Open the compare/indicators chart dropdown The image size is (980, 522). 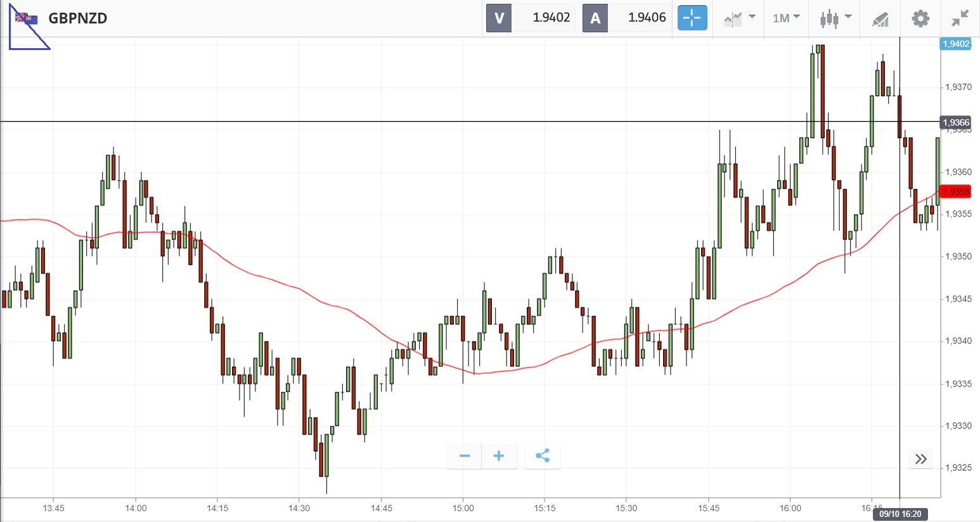[739, 18]
